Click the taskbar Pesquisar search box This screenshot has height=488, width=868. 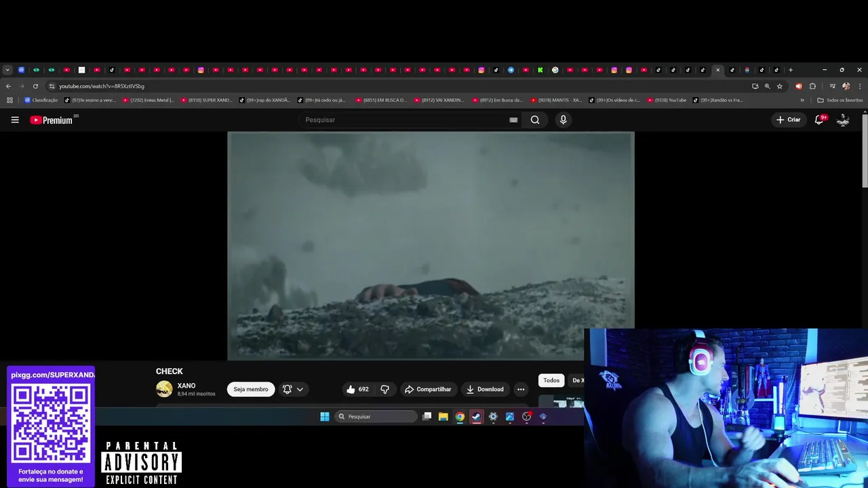376,417
